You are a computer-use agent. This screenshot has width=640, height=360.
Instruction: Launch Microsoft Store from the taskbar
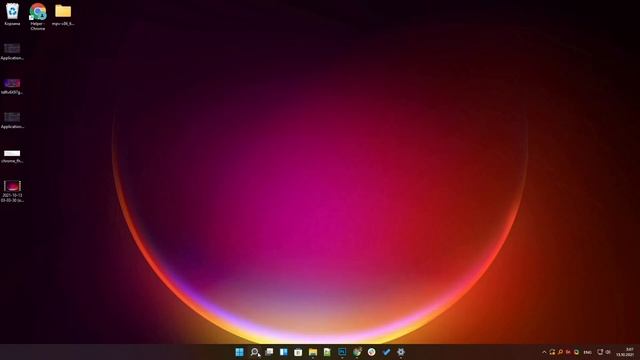pos(298,352)
